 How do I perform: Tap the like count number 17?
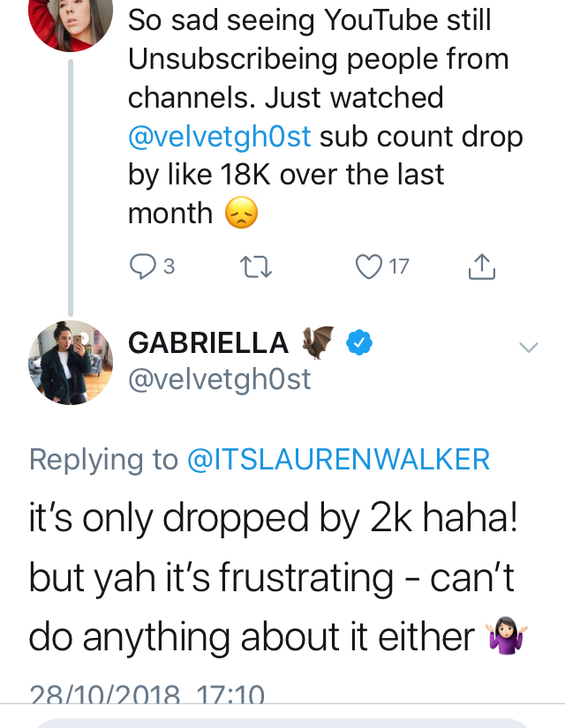tap(399, 266)
